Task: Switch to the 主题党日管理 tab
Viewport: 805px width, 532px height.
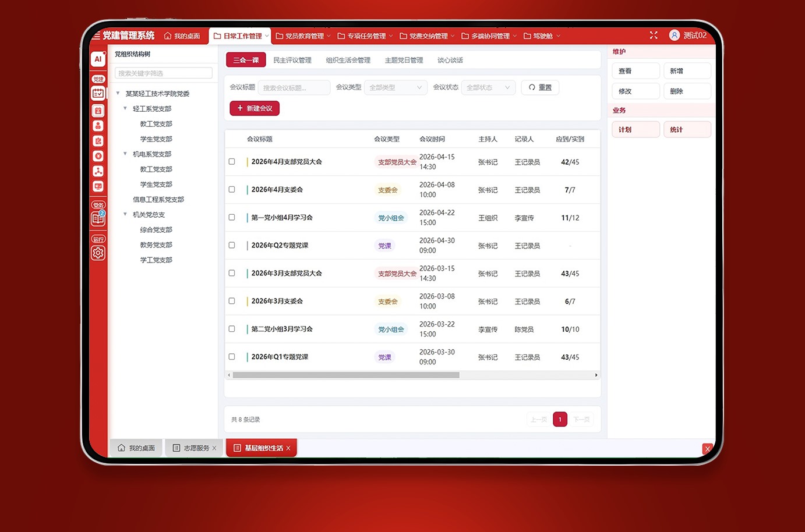Action: tap(404, 60)
